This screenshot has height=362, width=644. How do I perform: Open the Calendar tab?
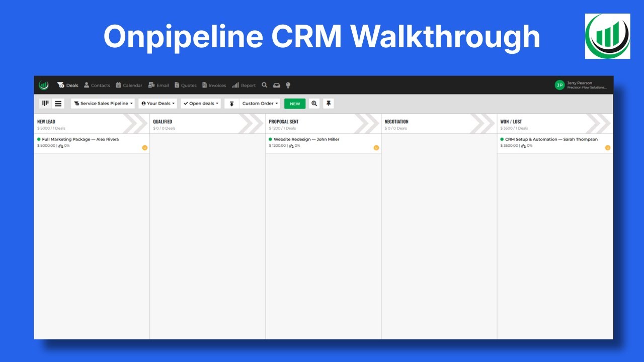[129, 85]
